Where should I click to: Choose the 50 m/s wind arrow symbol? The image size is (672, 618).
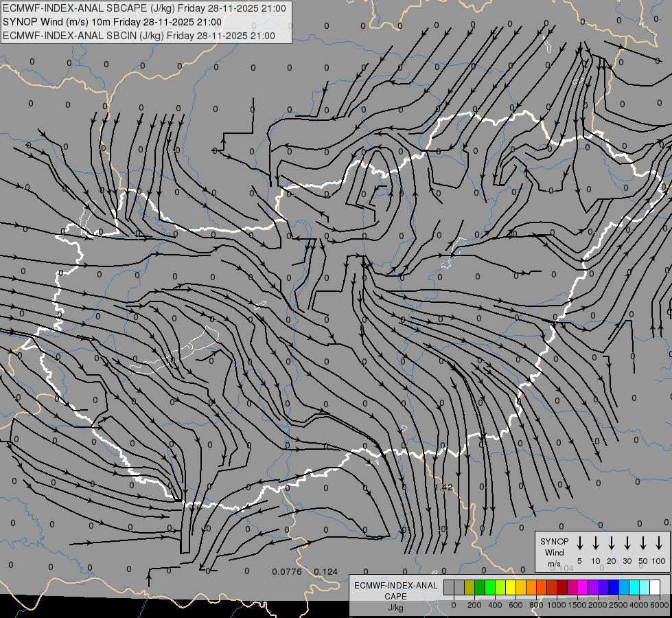643,543
